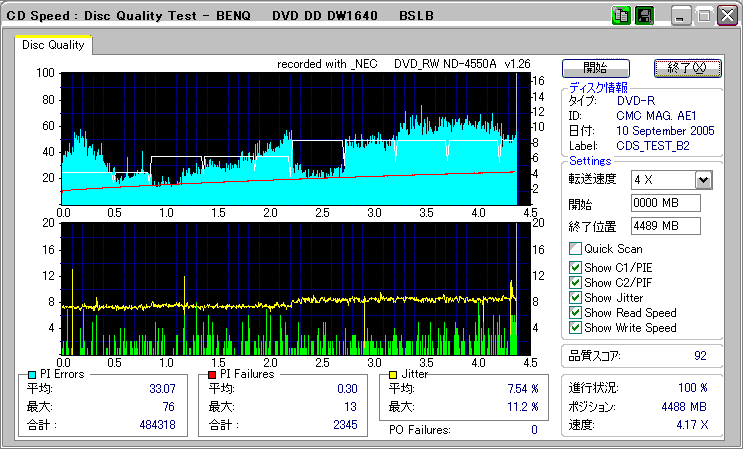Click the DVD-R disc type value

click(x=636, y=101)
